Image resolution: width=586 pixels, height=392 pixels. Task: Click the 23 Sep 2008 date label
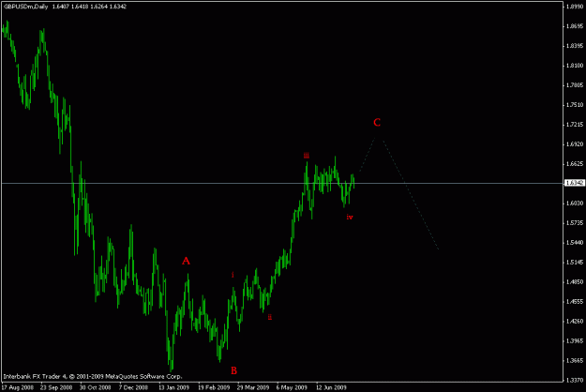point(56,387)
